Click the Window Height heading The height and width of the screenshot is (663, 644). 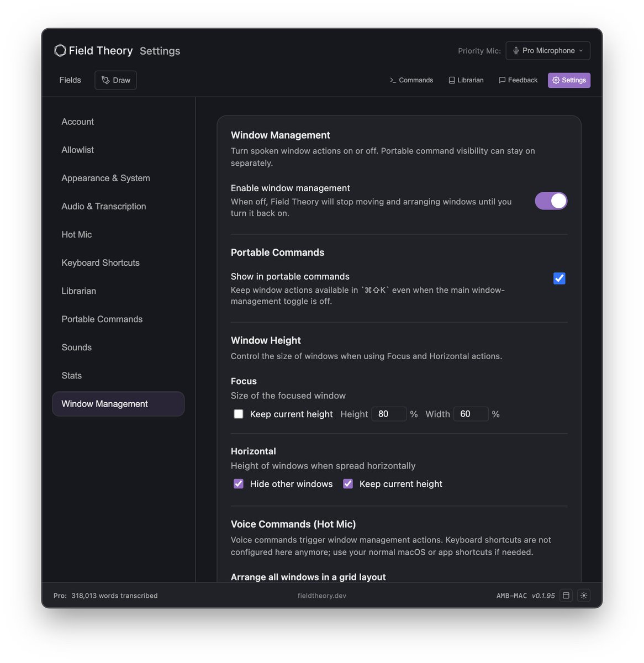coord(266,340)
